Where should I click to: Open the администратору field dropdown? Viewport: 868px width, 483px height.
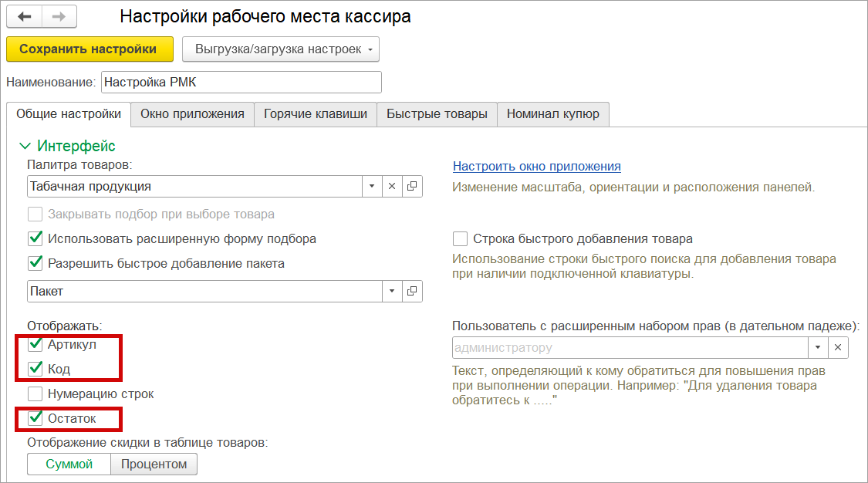tap(818, 347)
